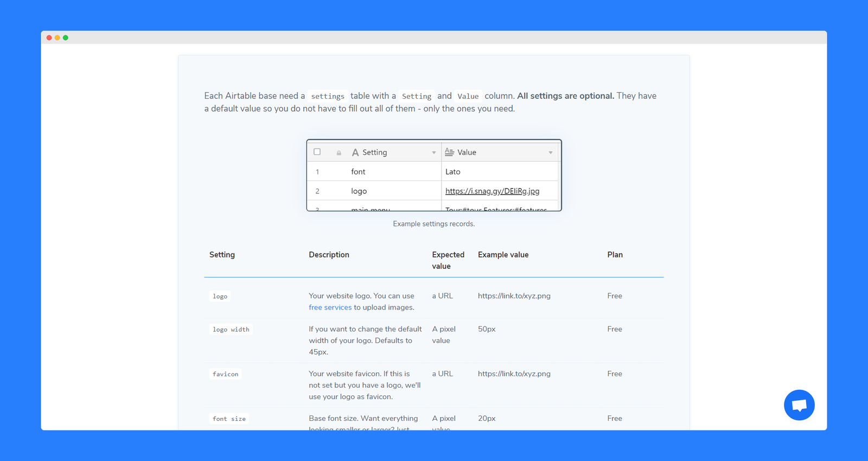Click the 'Description' table column header
The height and width of the screenshot is (461, 868).
[329, 255]
